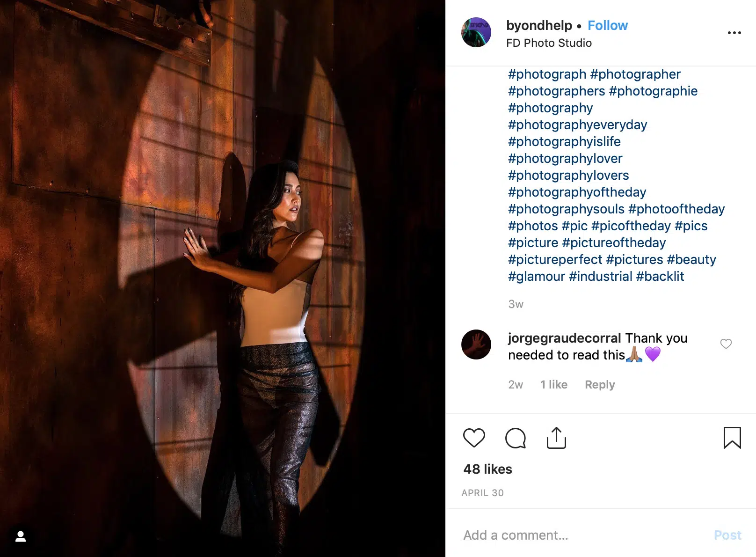Reply to jorgegraudecorral's comment
The height and width of the screenshot is (557, 756).
[x=600, y=385]
